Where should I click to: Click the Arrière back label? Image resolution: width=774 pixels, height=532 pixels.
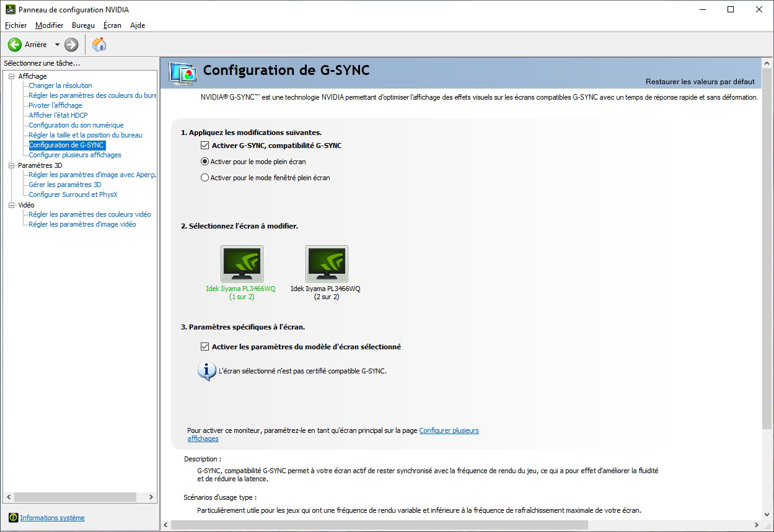click(36, 45)
